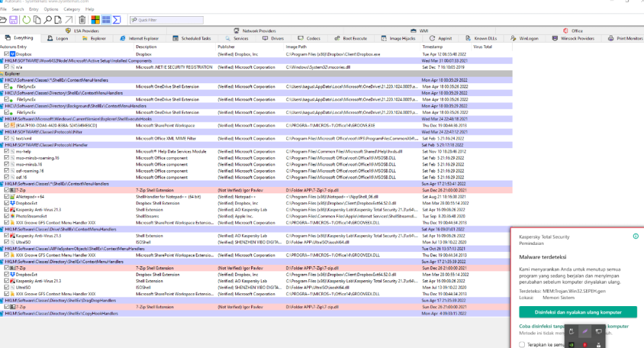Open the File menu
Screen dimensions: 644x348
pos(4,9)
